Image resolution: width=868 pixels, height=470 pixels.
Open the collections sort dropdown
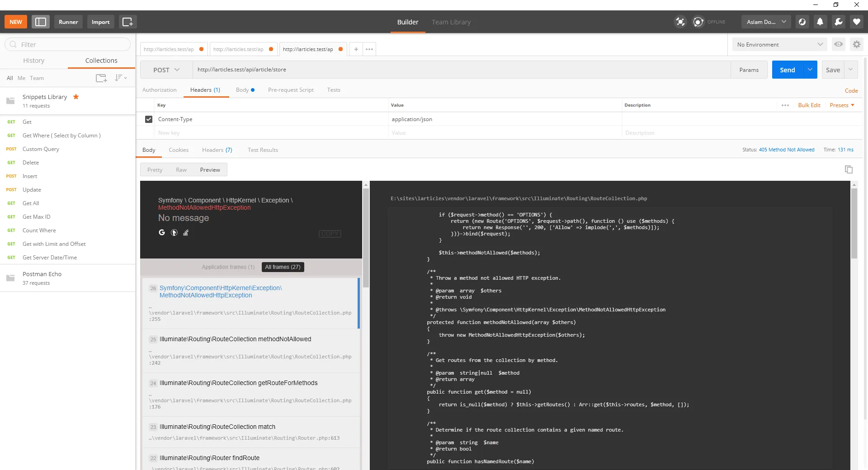(121, 78)
